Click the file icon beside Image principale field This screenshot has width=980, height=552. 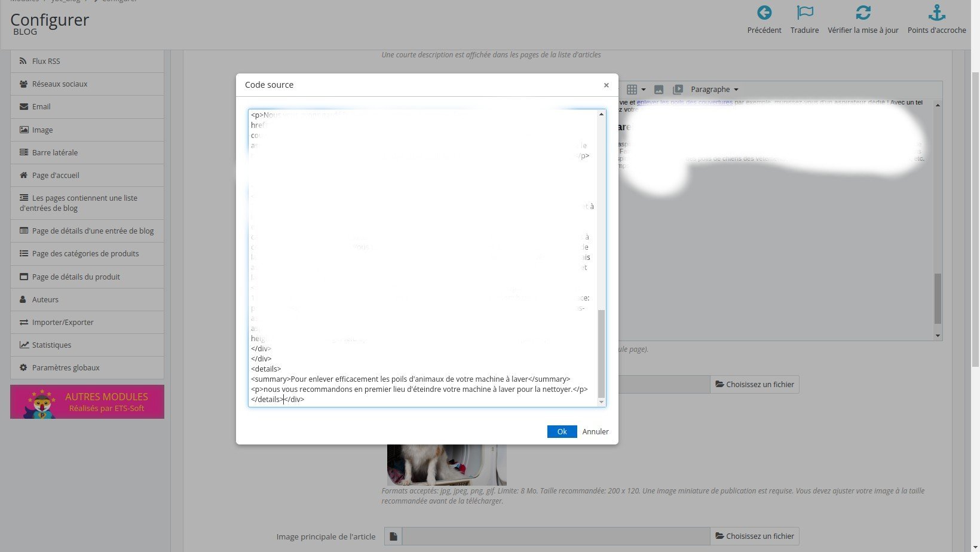pos(393,536)
